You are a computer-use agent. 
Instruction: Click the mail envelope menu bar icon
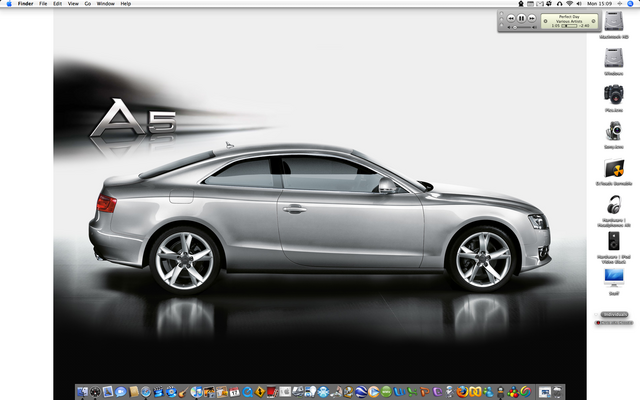coord(540,3)
